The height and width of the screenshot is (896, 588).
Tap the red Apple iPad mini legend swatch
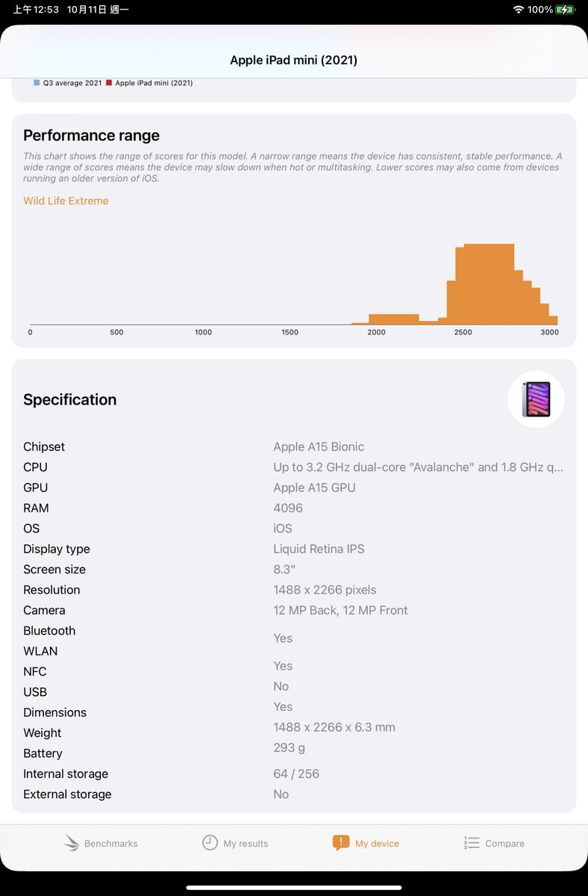pyautogui.click(x=109, y=83)
